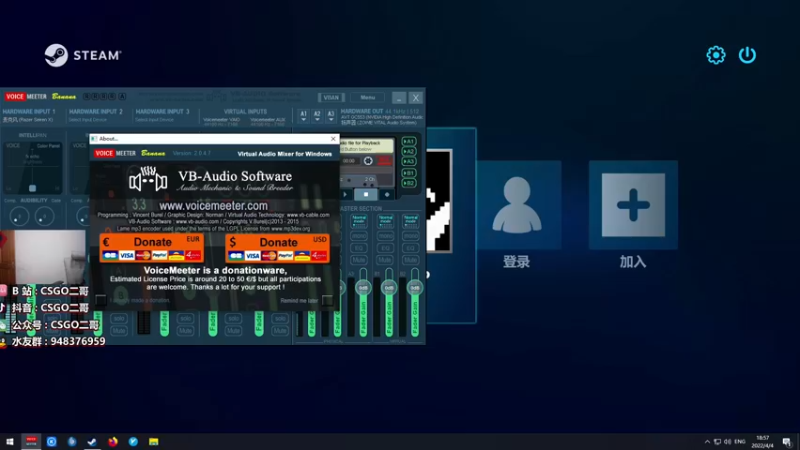Click the Comp knob under Audibility
Image resolution: width=800 pixels, height=450 pixels.
click(x=19, y=217)
